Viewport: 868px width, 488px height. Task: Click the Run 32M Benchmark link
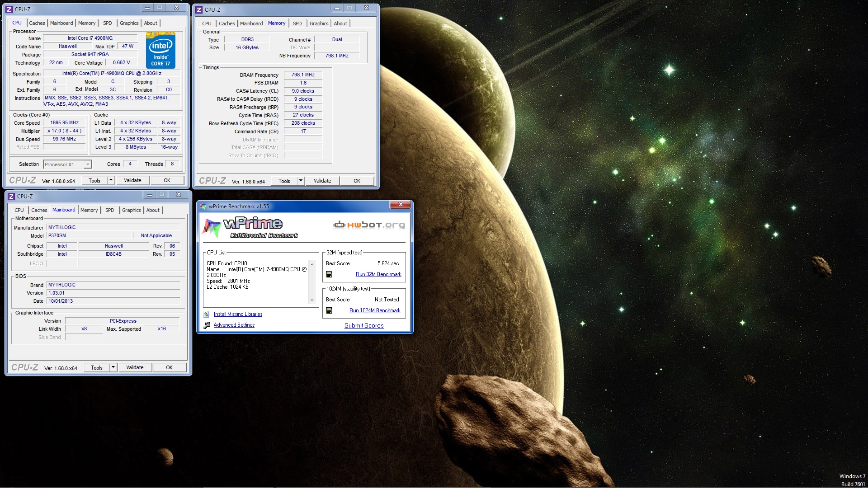click(378, 274)
